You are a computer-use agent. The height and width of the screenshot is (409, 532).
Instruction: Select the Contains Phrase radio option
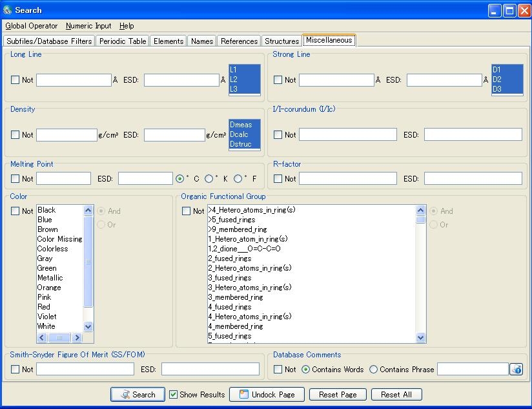coord(373,370)
